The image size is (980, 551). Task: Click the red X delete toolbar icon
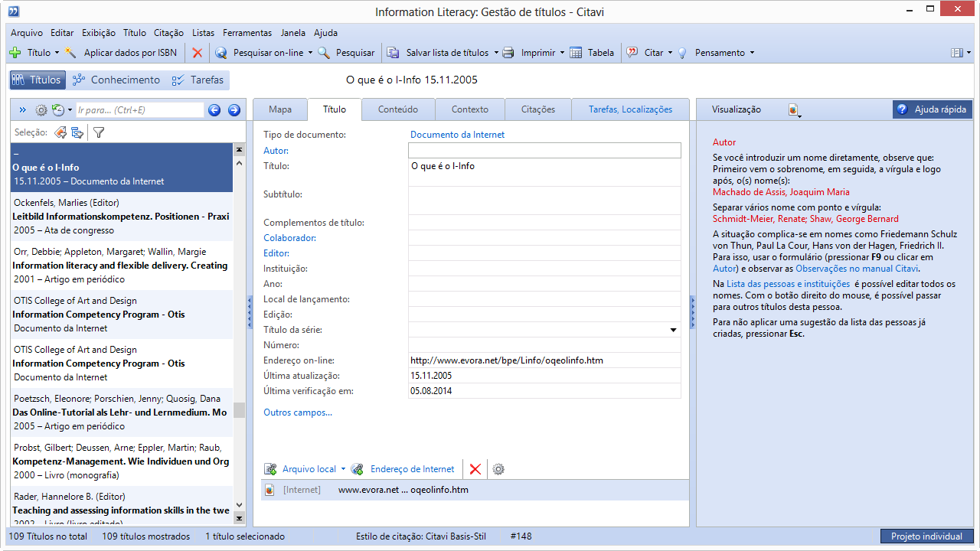click(198, 53)
